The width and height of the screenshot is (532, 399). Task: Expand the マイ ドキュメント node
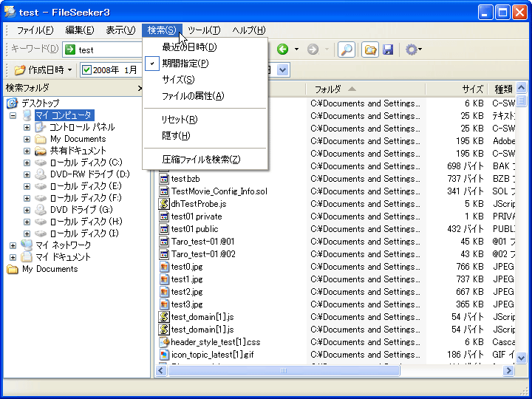[13, 257]
